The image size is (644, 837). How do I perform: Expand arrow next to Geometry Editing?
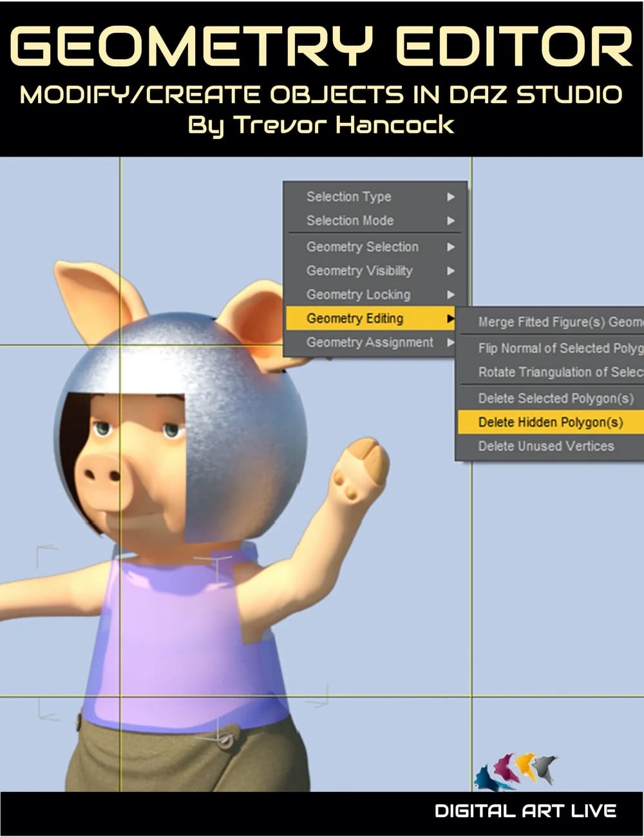click(x=451, y=319)
